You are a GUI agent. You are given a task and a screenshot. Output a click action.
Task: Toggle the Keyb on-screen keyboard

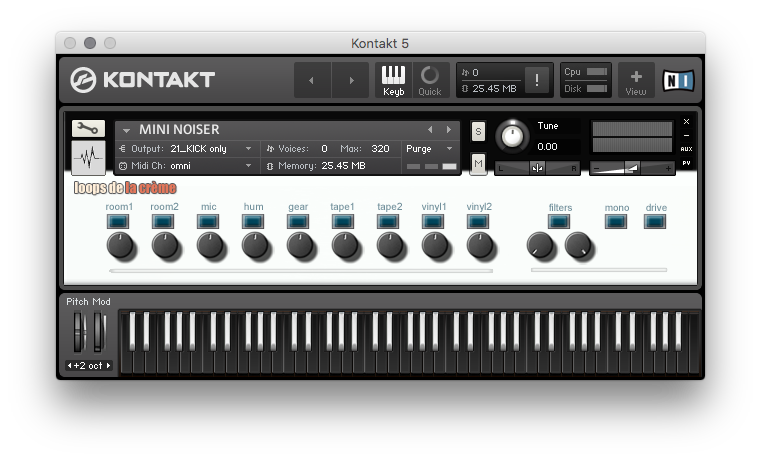pyautogui.click(x=393, y=81)
